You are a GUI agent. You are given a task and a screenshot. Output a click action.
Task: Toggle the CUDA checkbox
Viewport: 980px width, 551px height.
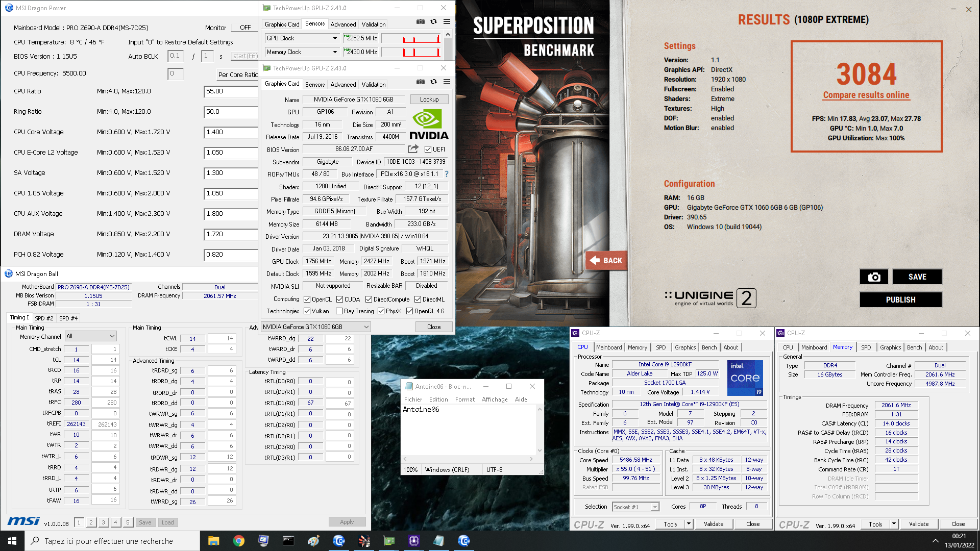(339, 299)
